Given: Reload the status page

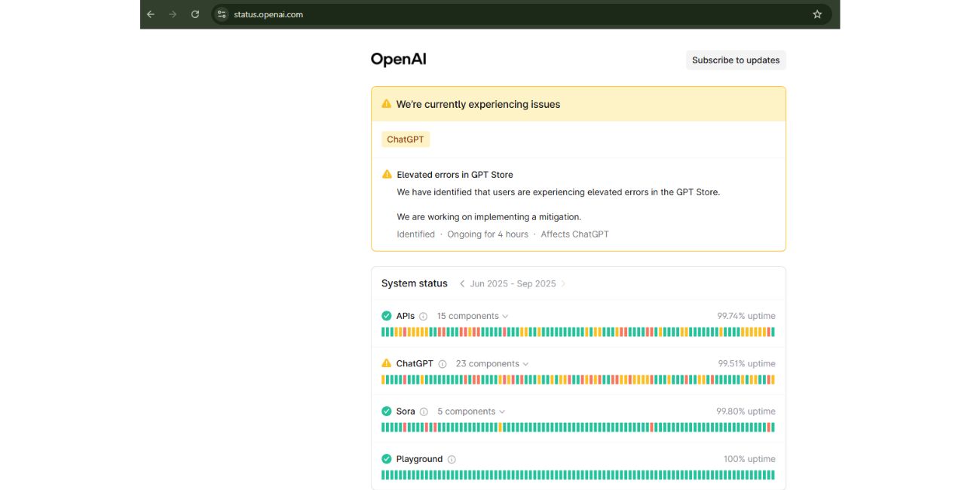Looking at the screenshot, I should tap(195, 14).
